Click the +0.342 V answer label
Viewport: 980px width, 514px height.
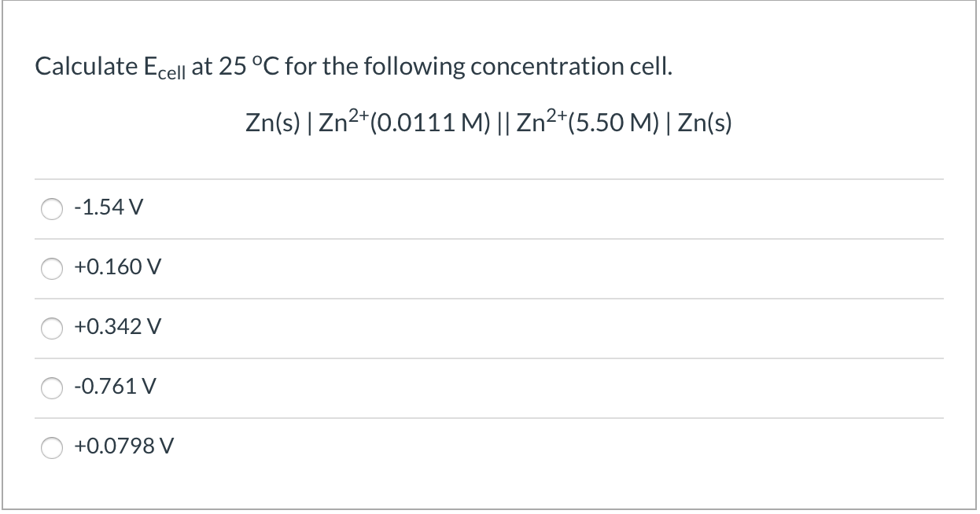point(117,327)
